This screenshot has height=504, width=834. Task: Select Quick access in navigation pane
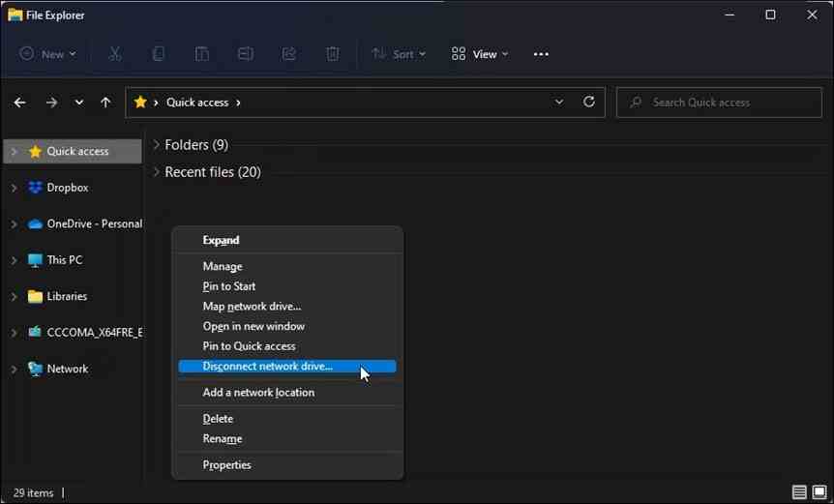pyautogui.click(x=73, y=152)
